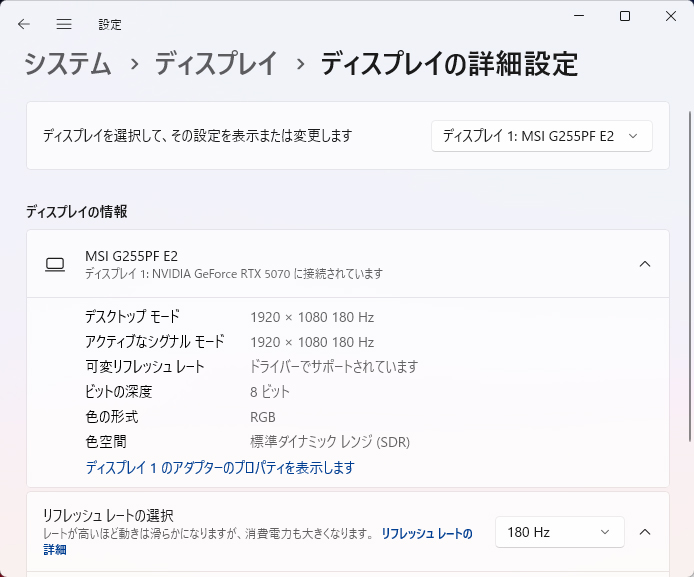Click the デスクトップ モード label
694x577 pixels.
point(132,317)
